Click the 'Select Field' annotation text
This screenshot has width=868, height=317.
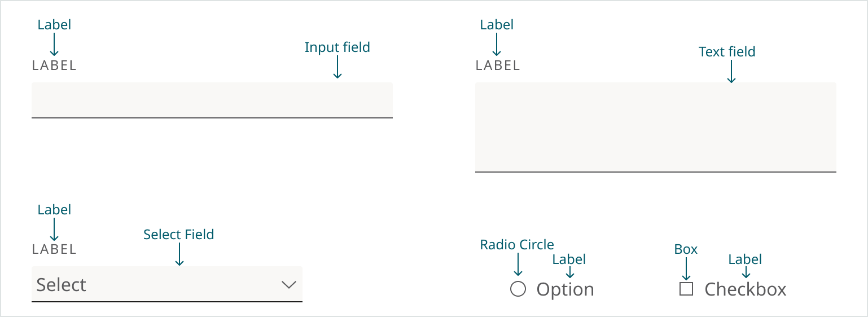[178, 235]
